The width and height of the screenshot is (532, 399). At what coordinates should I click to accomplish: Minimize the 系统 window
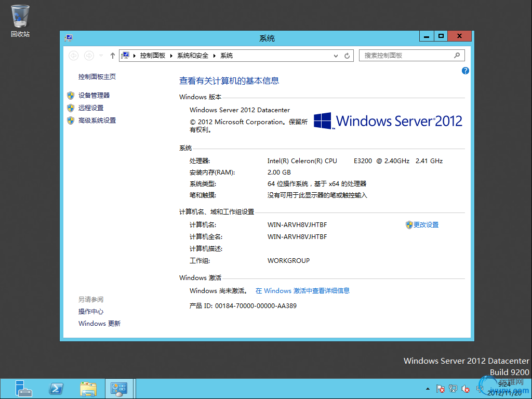(x=427, y=36)
